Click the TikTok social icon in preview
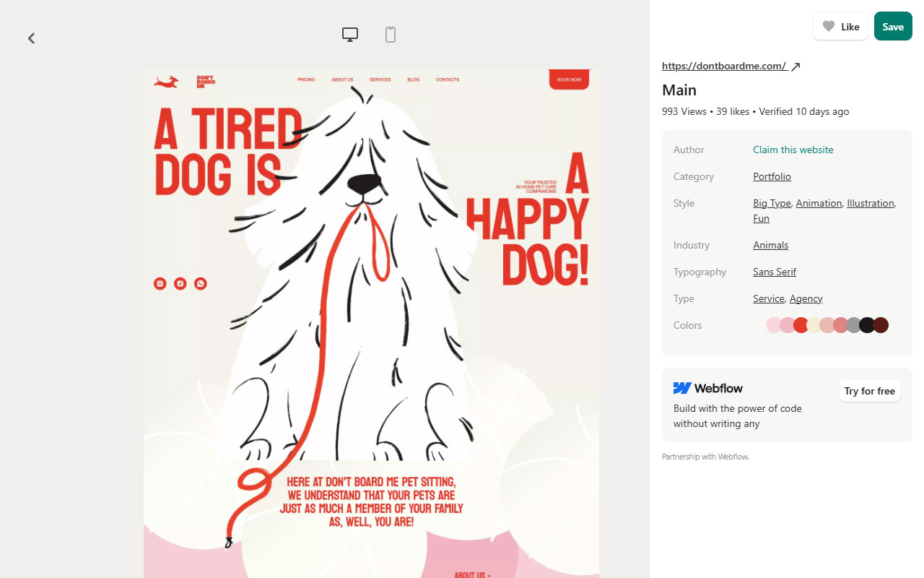The height and width of the screenshot is (578, 924). click(x=180, y=283)
